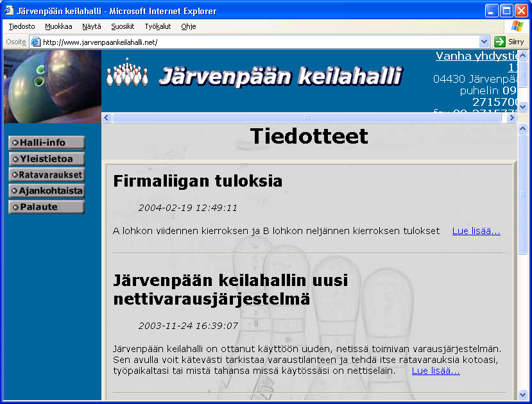
Task: Click the bowling pins logo in header
Action: pos(127,74)
